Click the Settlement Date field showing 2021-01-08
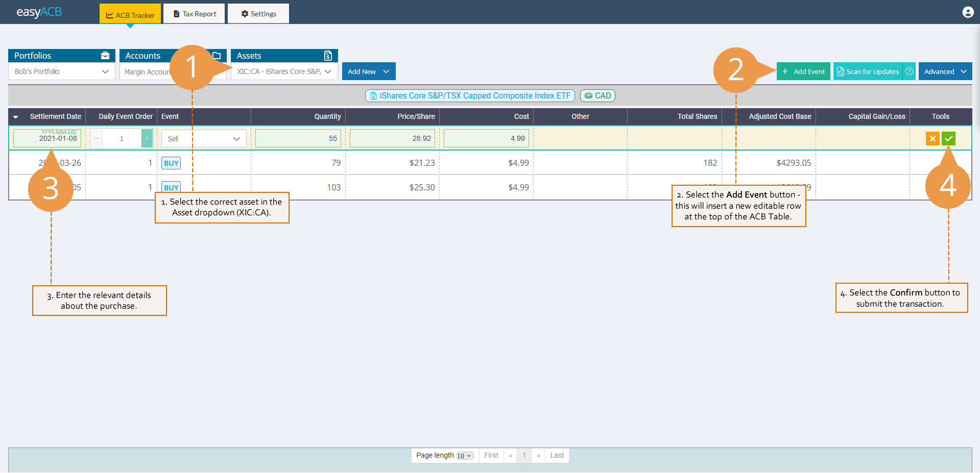 [46, 138]
